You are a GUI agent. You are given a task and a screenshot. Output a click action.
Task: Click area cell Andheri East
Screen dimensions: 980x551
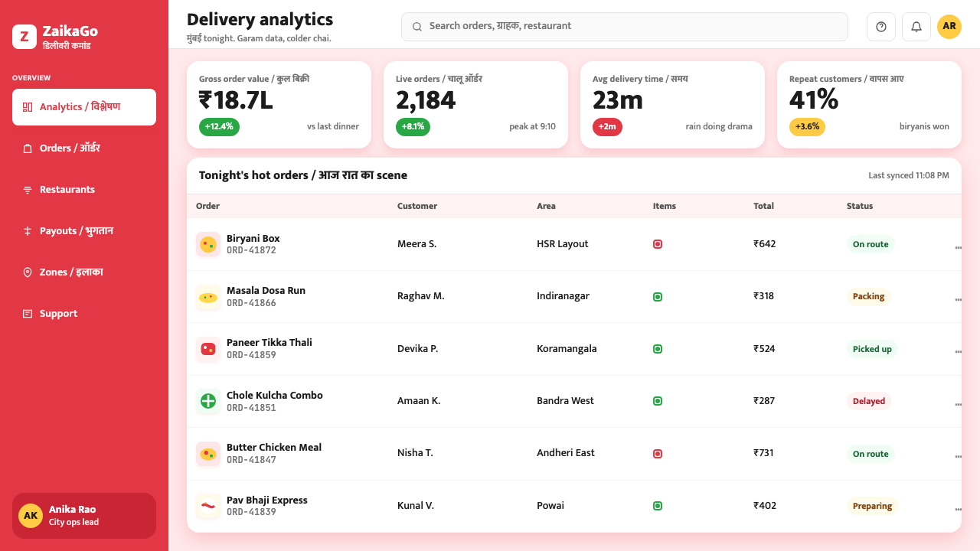pos(566,453)
